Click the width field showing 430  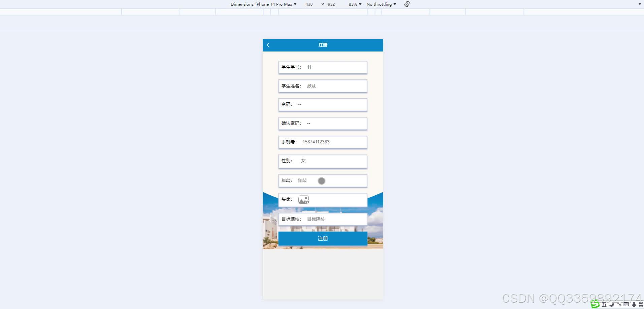click(309, 4)
